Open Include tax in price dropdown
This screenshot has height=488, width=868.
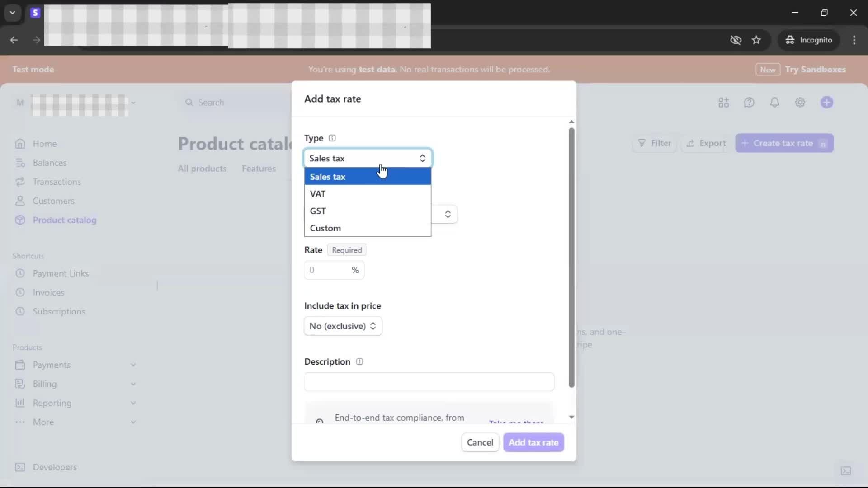click(343, 326)
